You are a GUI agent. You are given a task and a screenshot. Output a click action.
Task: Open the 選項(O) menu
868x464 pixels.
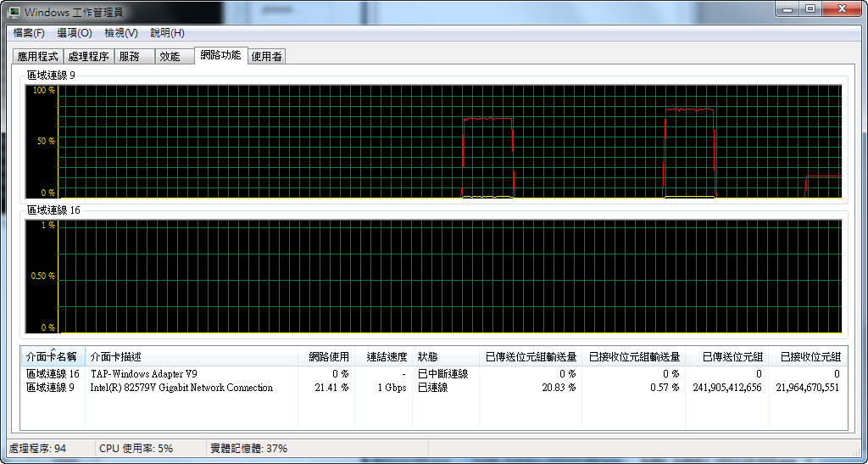pyautogui.click(x=75, y=33)
